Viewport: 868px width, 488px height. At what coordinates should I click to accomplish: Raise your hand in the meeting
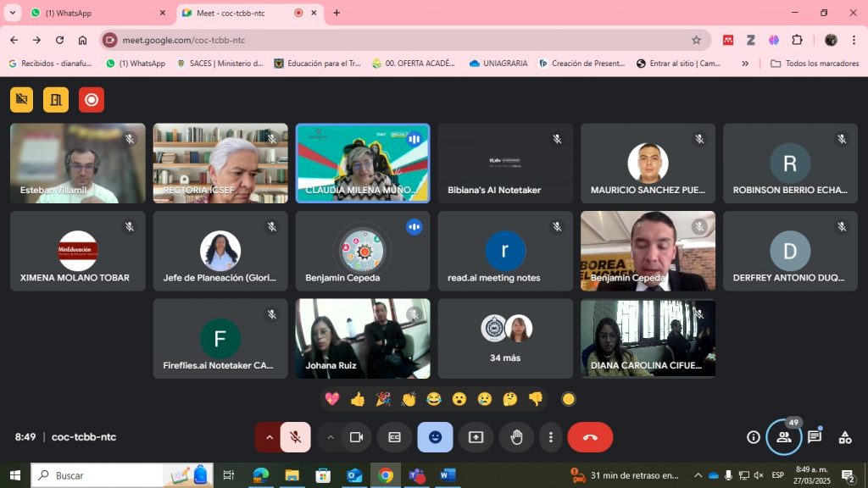(516, 437)
